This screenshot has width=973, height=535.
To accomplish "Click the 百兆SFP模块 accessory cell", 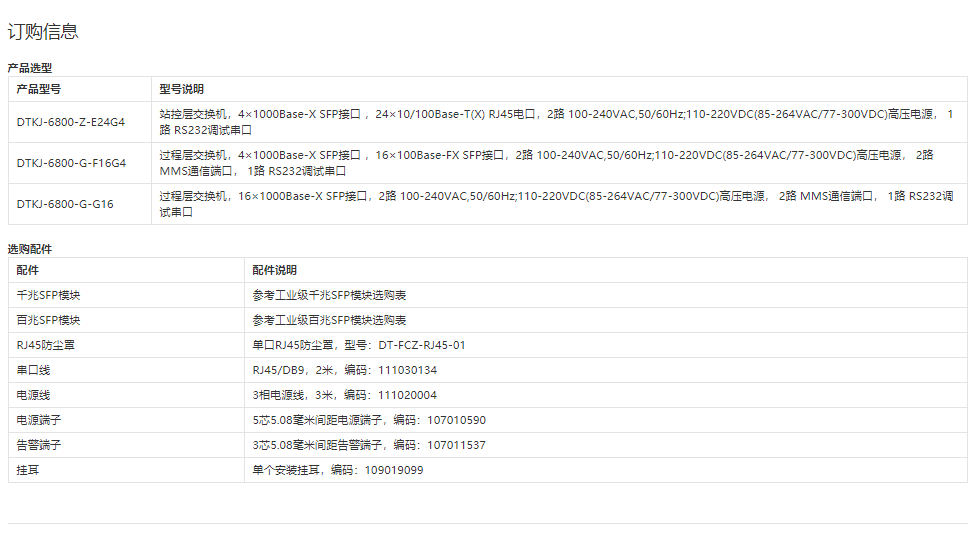I will pyautogui.click(x=49, y=320).
